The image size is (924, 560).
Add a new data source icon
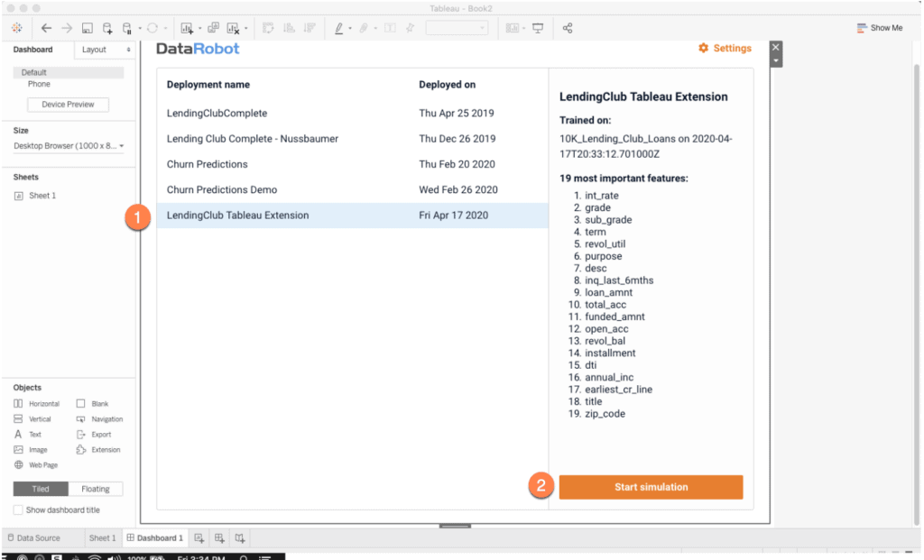[x=107, y=28]
